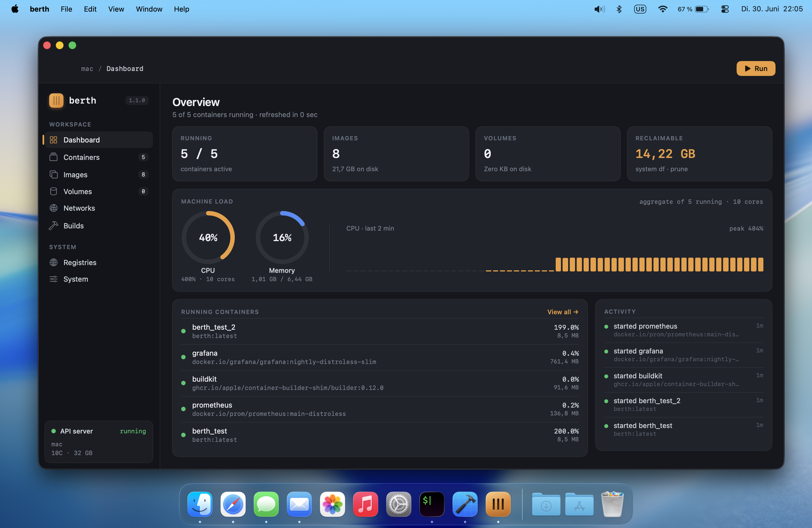
Task: Open Xcode hammer icon in Dock
Action: click(x=465, y=504)
